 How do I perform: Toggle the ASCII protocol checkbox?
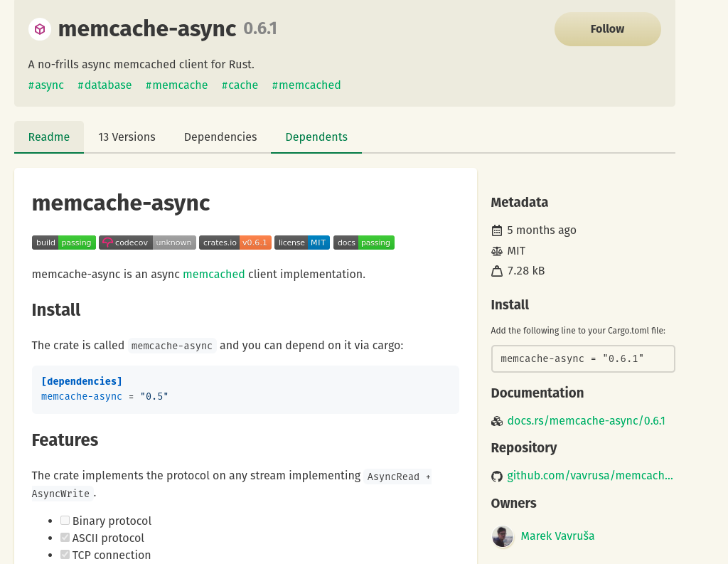click(x=65, y=538)
